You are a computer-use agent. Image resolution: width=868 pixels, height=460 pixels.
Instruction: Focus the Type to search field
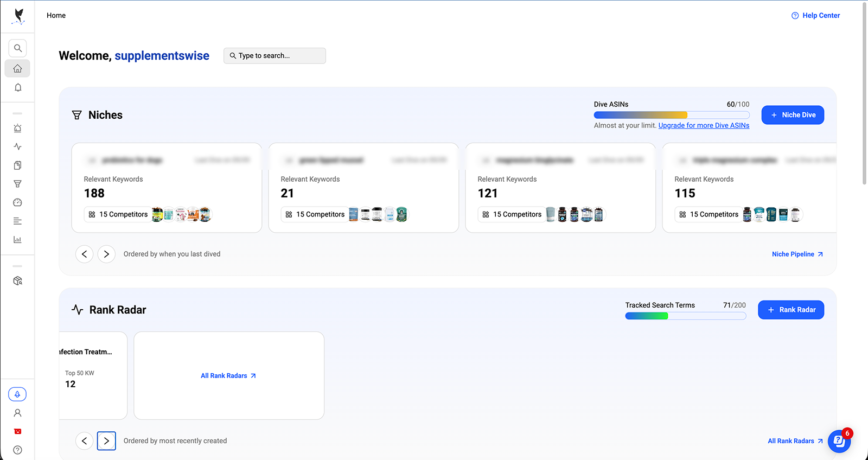tap(275, 55)
